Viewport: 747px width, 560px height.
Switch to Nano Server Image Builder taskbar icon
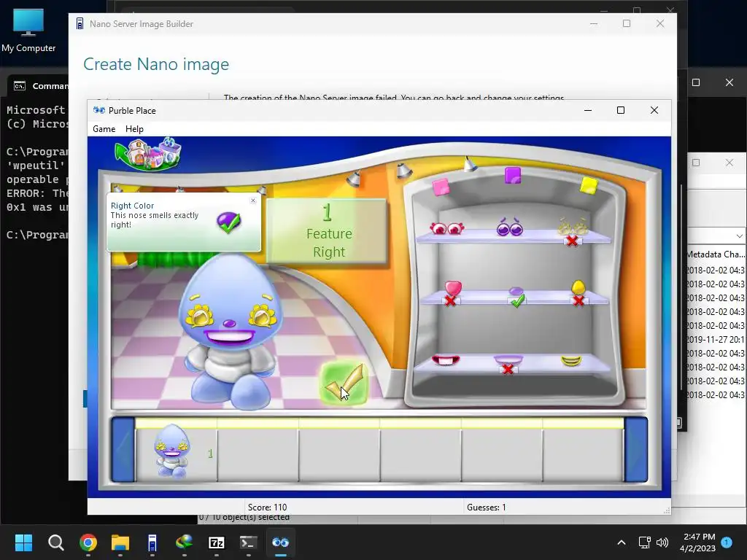[152, 542]
